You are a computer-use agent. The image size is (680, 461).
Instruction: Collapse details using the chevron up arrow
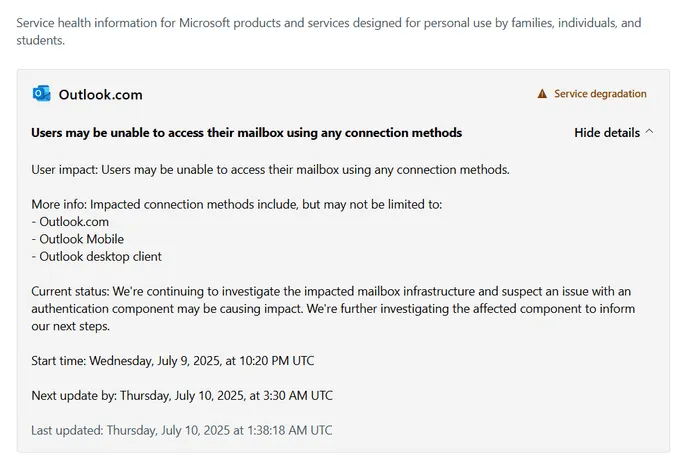649,132
